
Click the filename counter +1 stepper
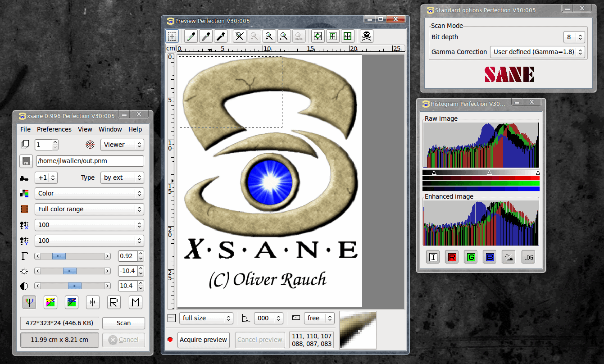click(46, 177)
